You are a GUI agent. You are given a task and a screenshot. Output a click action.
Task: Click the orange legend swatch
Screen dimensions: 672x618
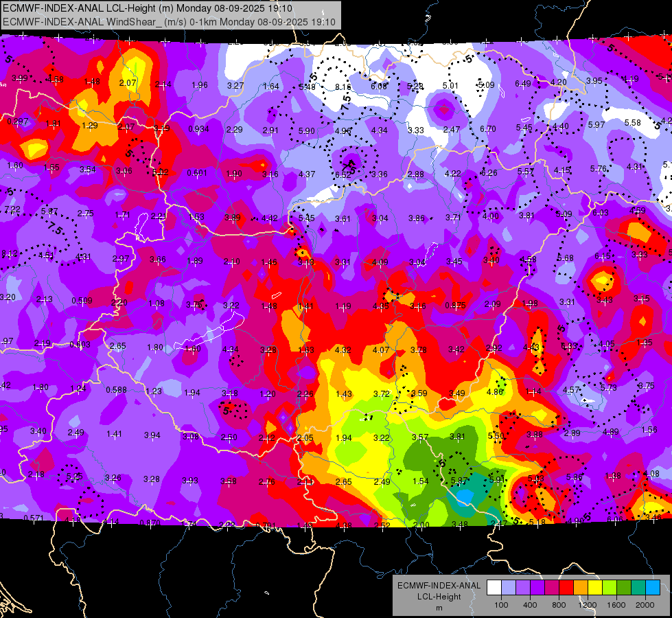(x=581, y=587)
